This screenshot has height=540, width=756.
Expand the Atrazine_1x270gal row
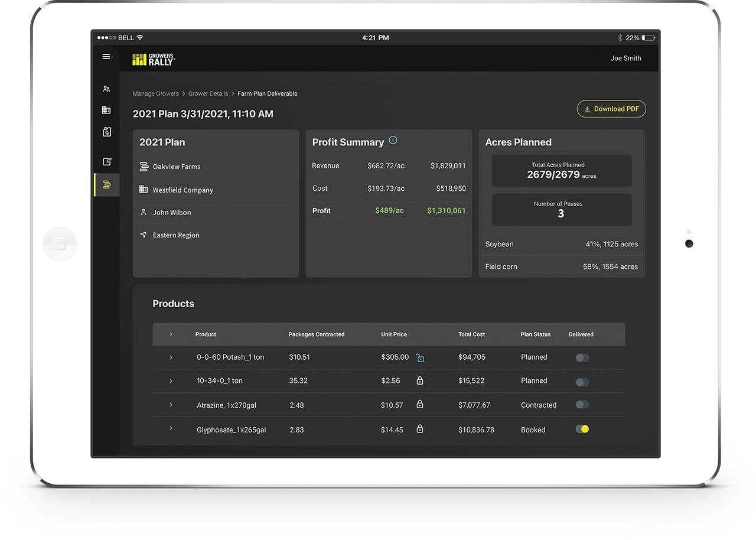point(171,405)
